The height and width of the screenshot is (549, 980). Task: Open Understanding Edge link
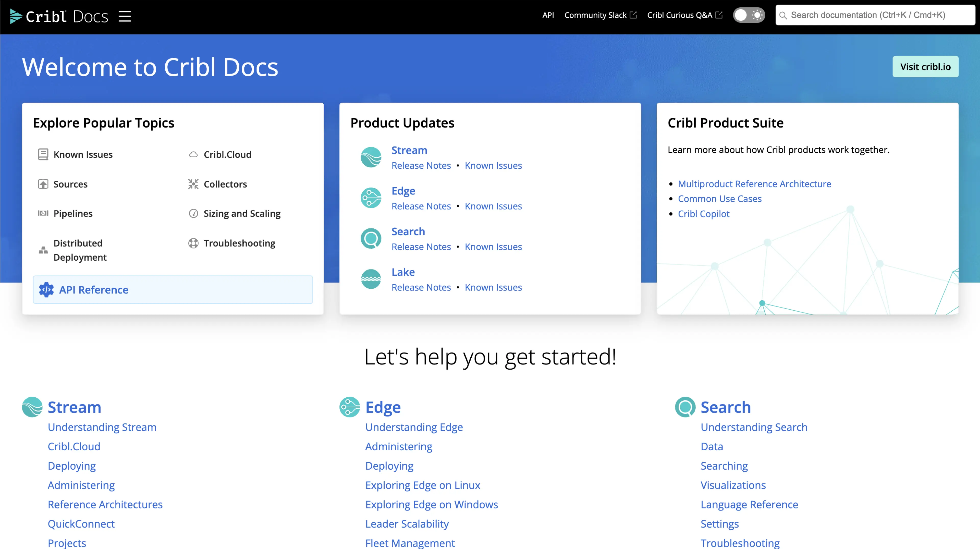coord(414,427)
